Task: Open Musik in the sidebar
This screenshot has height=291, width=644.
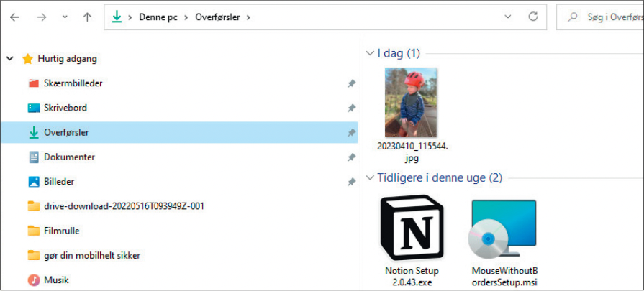Action: point(55,280)
